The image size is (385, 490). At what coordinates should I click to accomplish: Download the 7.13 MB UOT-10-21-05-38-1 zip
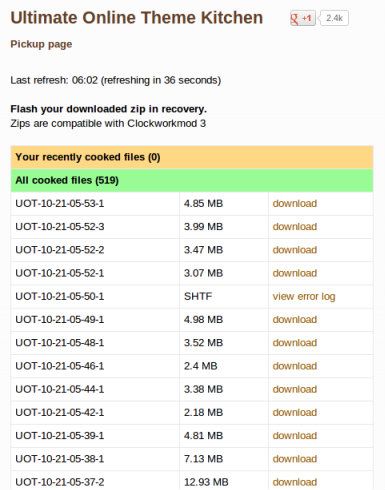[x=295, y=459]
